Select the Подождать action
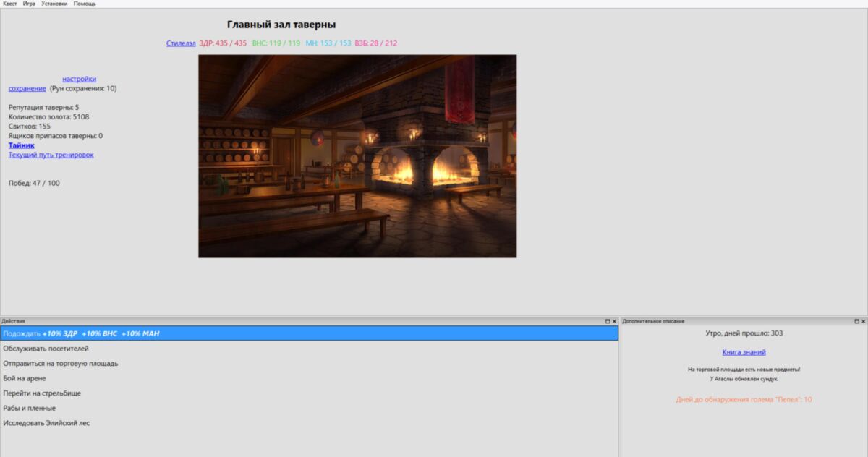The height and width of the screenshot is (457, 868). (x=309, y=333)
